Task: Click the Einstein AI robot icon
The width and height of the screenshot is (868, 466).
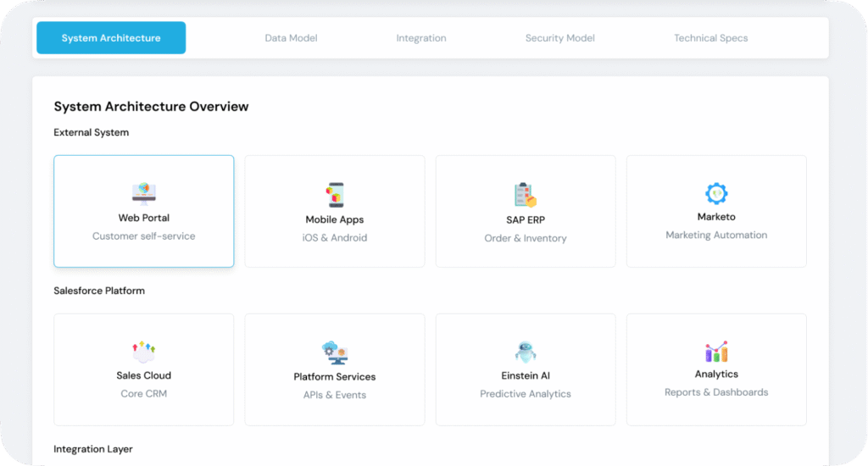Action: click(x=526, y=352)
